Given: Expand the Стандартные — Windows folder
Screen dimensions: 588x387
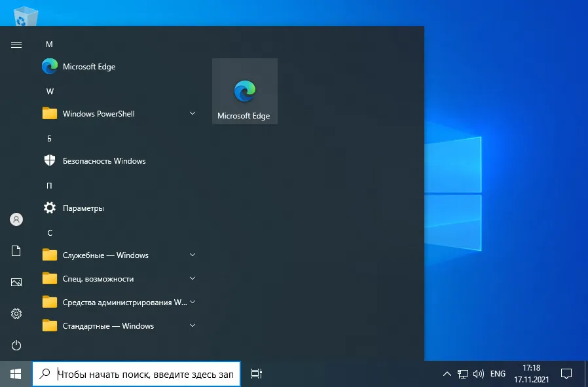Looking at the screenshot, I should coord(119,326).
